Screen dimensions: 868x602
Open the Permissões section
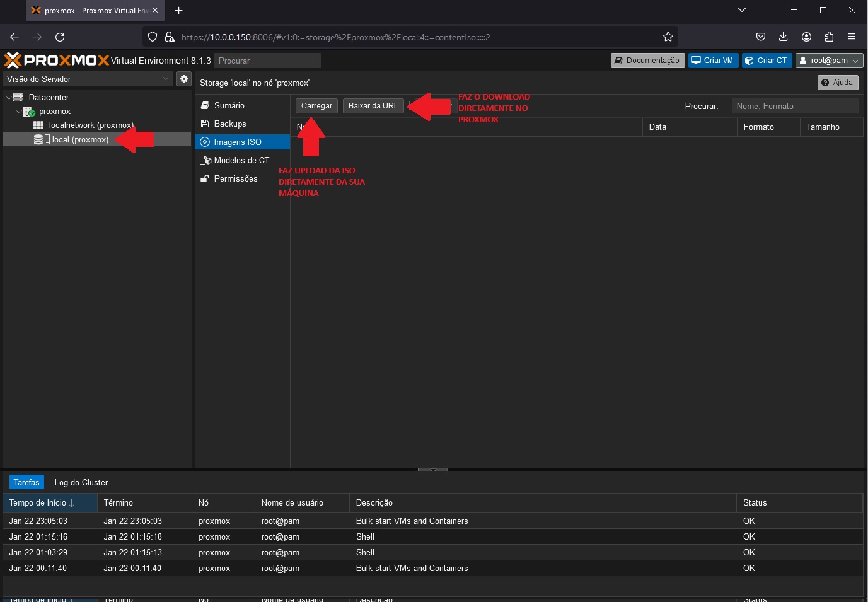point(242,178)
